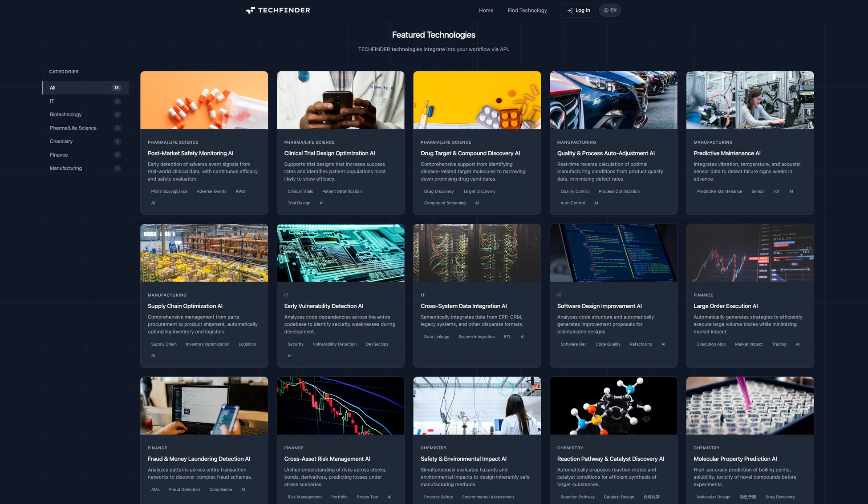The width and height of the screenshot is (868, 504).
Task: Open the EN language selector
Action: pyautogui.click(x=610, y=10)
